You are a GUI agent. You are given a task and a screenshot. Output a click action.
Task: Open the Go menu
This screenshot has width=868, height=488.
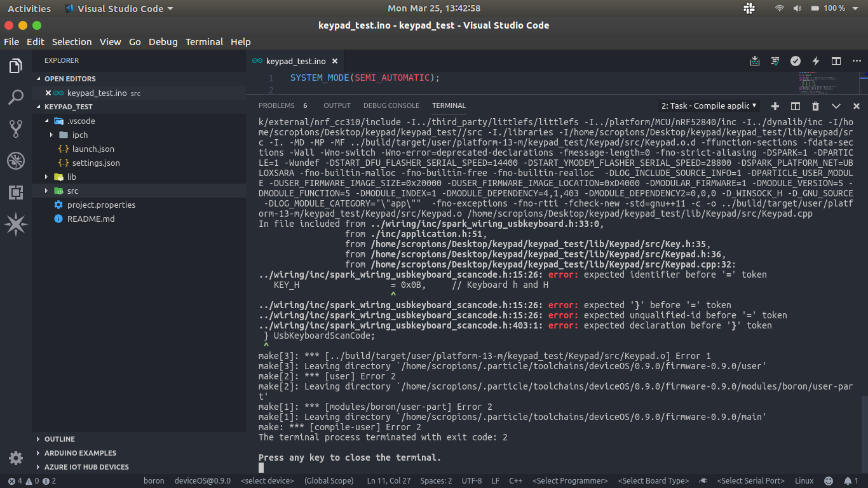pyautogui.click(x=135, y=42)
